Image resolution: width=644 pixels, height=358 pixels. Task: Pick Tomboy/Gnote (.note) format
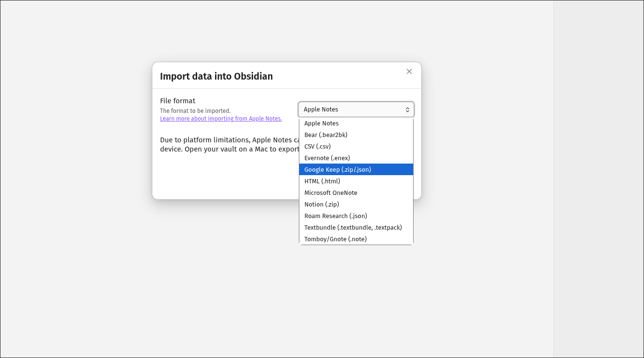click(356, 239)
